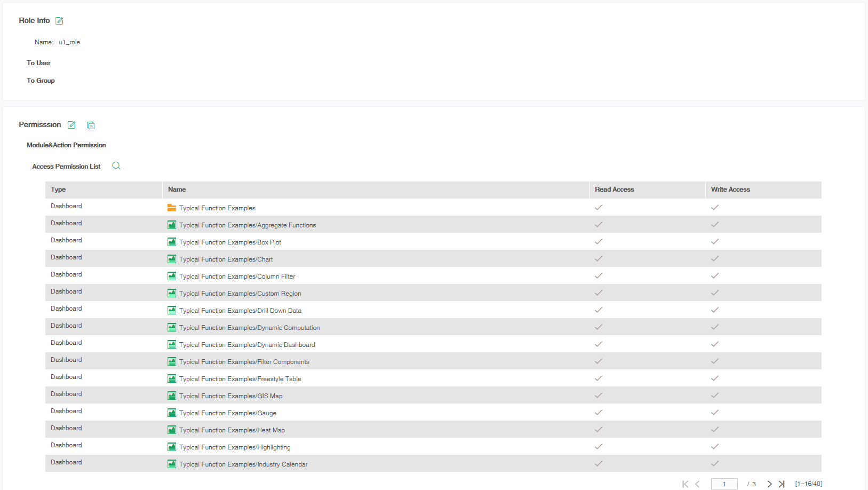Click Write Access check for Dynamic Dashboard
The image size is (868, 490).
click(715, 344)
